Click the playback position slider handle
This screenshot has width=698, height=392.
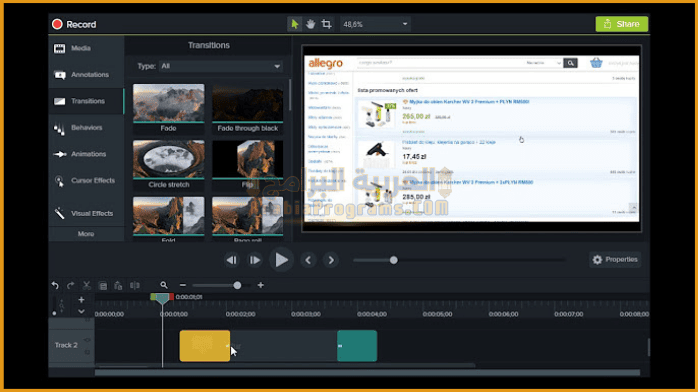(x=394, y=260)
